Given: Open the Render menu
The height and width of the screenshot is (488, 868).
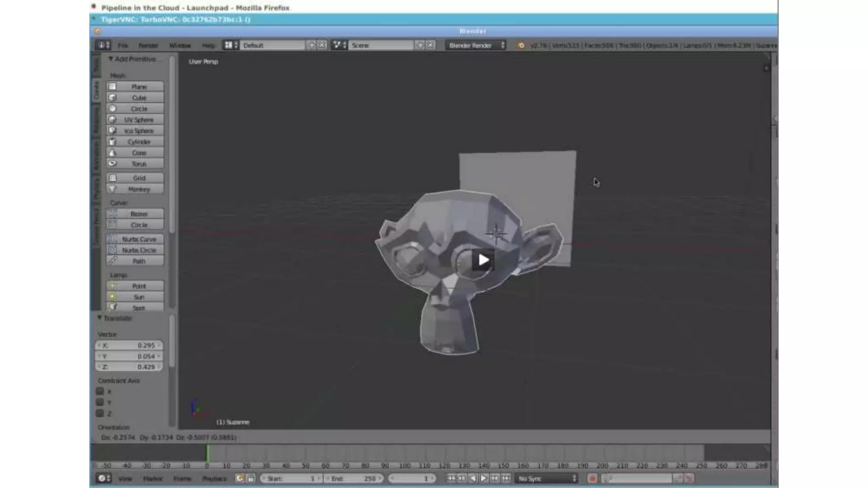Looking at the screenshot, I should tap(148, 45).
